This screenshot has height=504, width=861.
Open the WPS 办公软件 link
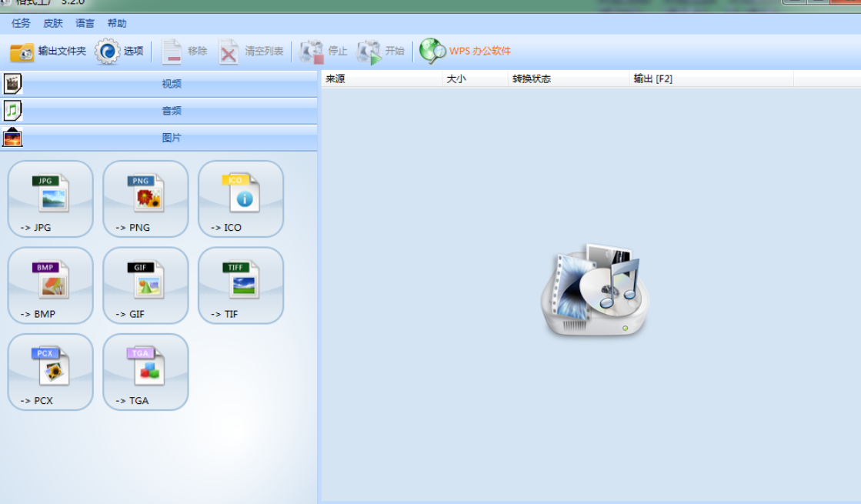[465, 51]
